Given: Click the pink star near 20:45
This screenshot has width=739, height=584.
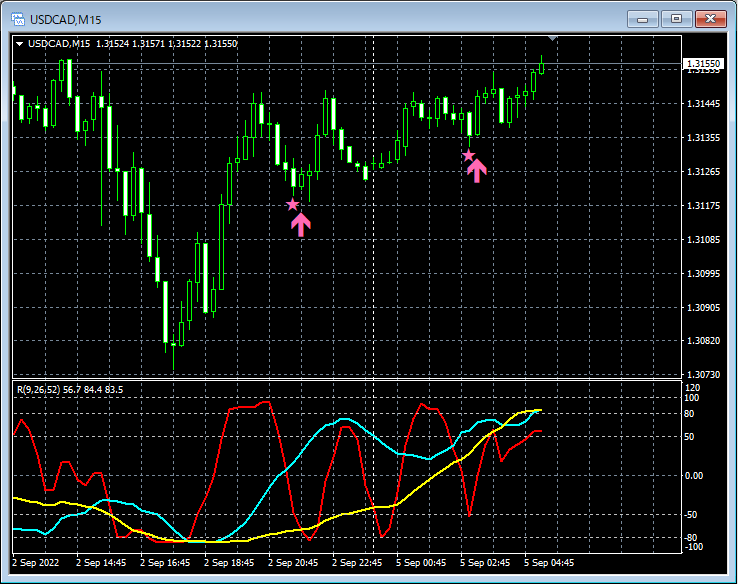Looking at the screenshot, I should pos(293,205).
